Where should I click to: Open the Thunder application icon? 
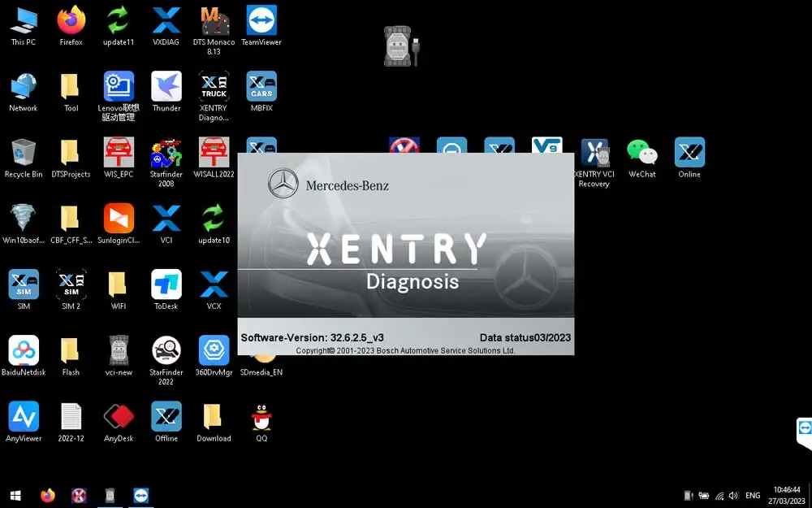click(166, 92)
